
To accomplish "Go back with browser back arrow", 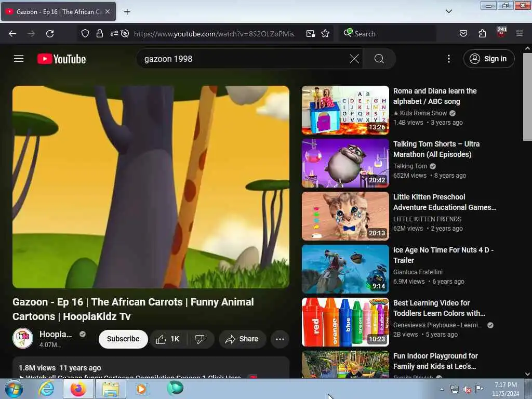I will click(x=12, y=34).
